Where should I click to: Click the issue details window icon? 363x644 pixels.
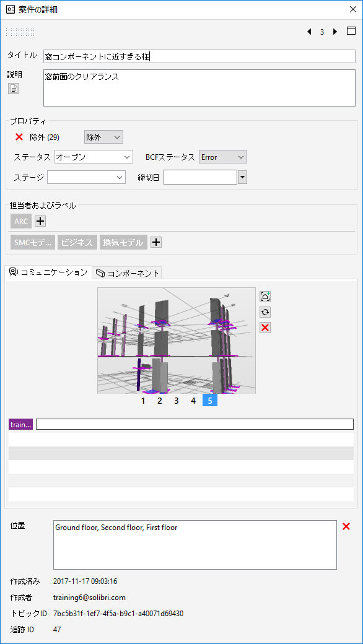click(11, 9)
